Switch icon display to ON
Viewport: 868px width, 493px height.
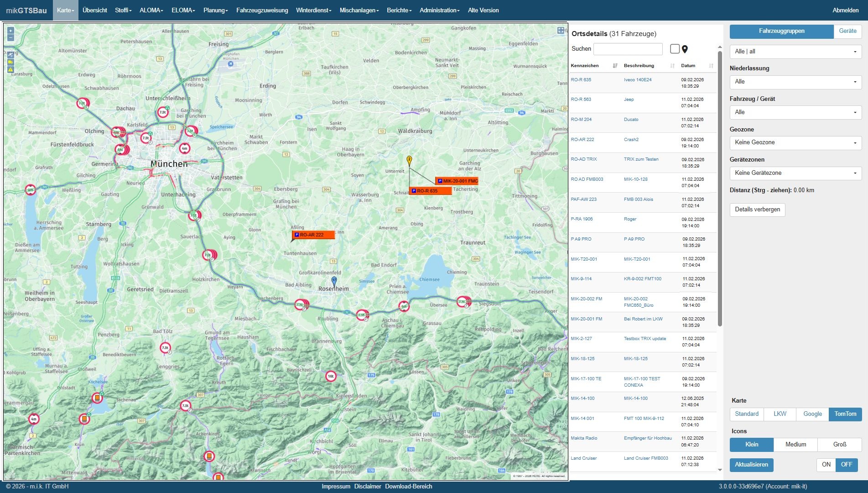click(x=826, y=464)
